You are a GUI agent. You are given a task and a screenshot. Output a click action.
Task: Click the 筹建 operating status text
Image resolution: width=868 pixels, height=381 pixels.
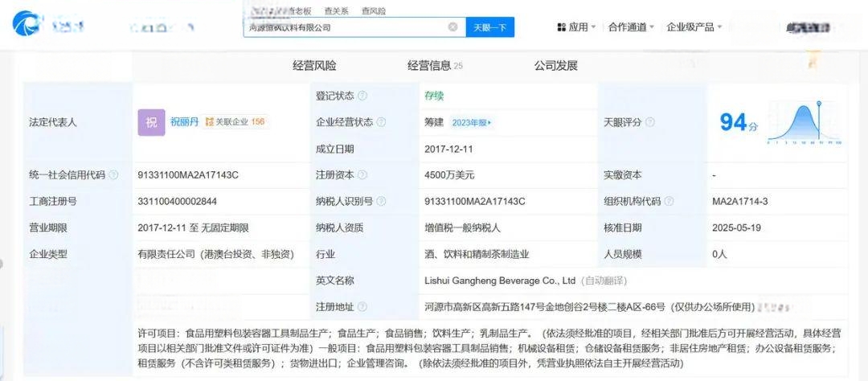coord(434,122)
